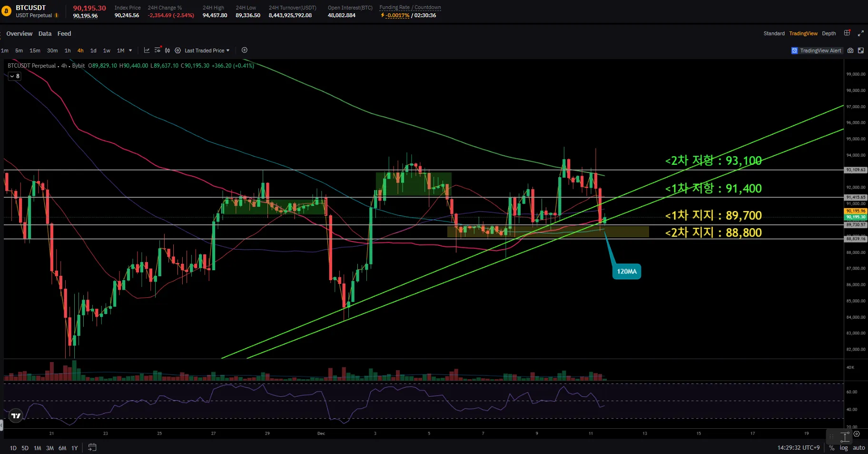Collapse the indicator legend showing 8

coord(15,76)
